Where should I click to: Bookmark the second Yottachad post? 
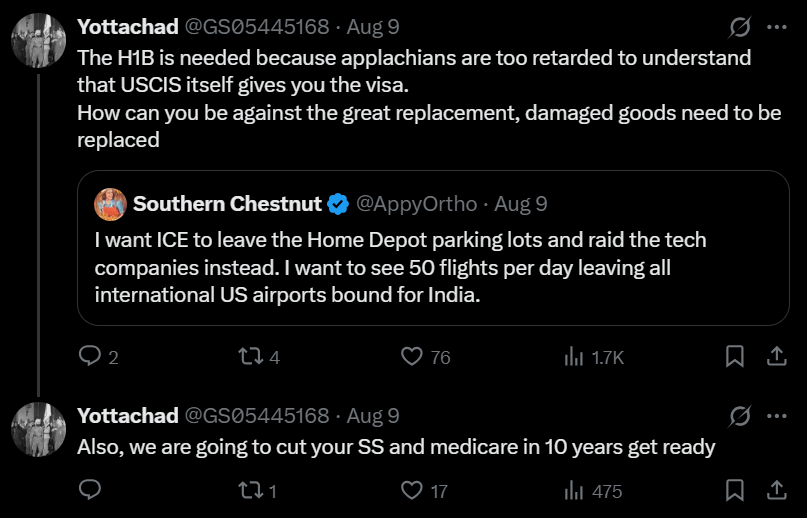click(x=734, y=490)
